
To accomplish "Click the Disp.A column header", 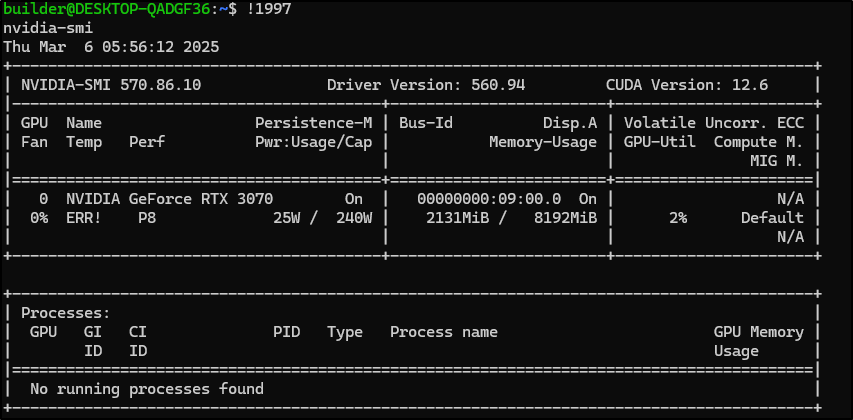I will pos(570,123).
